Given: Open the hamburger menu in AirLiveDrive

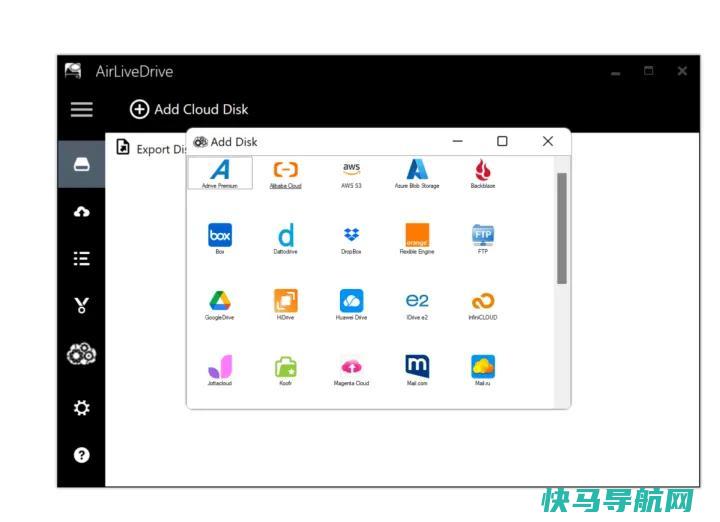Looking at the screenshot, I should [x=82, y=109].
